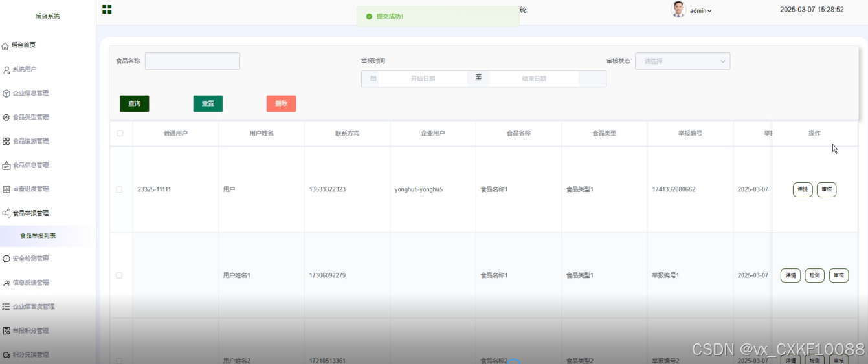This screenshot has width=868, height=364.
Task: Click 审核 for the 举报编号1 row
Action: click(839, 275)
